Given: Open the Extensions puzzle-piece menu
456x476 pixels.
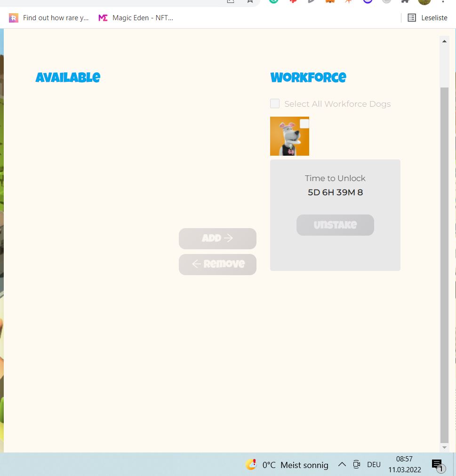Looking at the screenshot, I should click(x=405, y=1).
